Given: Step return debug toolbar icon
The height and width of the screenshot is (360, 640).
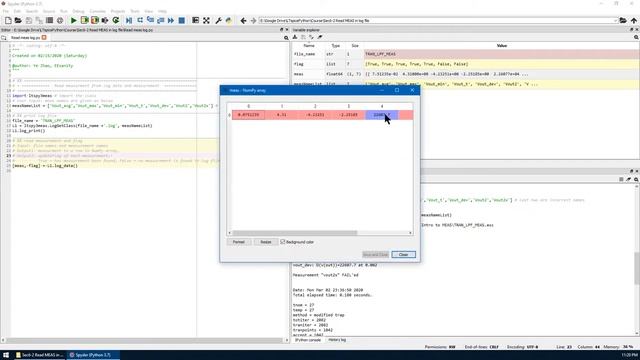Looking at the screenshot, I should click(160, 20).
